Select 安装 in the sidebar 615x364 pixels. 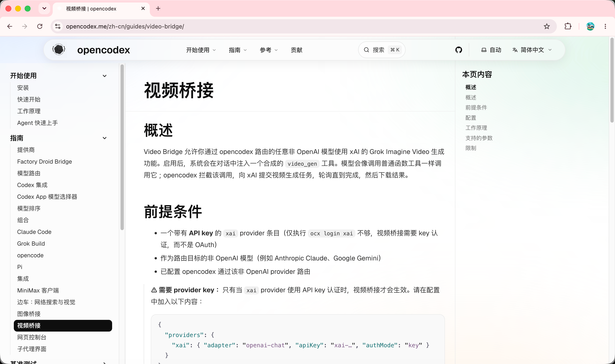(23, 88)
